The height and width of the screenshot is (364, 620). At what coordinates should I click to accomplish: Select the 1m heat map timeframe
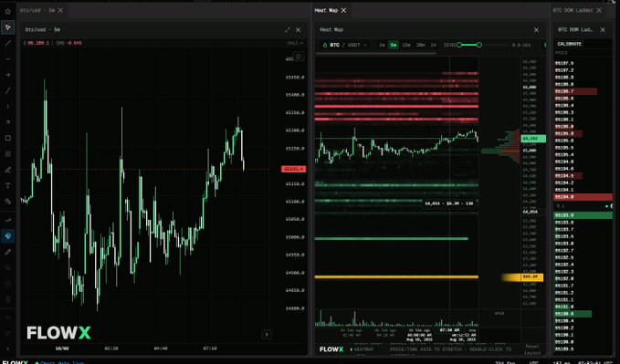[382, 45]
